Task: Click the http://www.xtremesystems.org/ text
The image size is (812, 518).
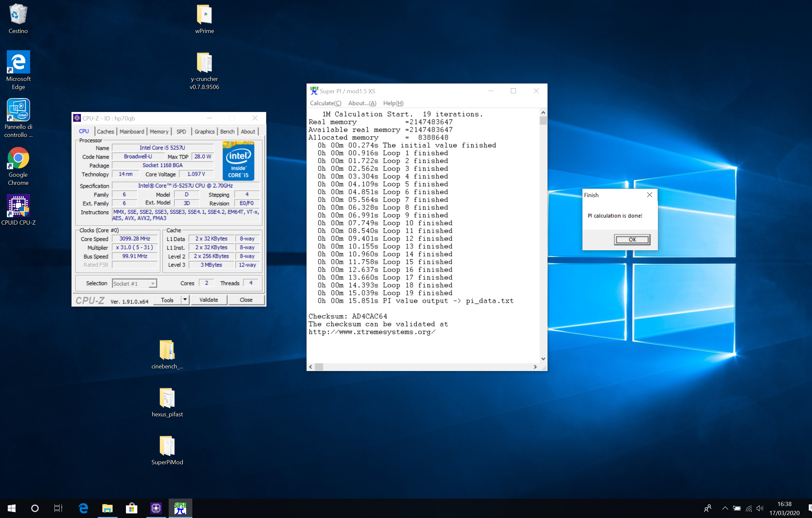Action: [372, 332]
